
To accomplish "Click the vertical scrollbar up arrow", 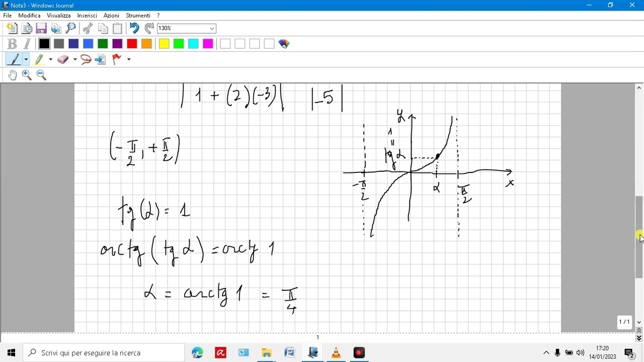I will tap(639, 88).
